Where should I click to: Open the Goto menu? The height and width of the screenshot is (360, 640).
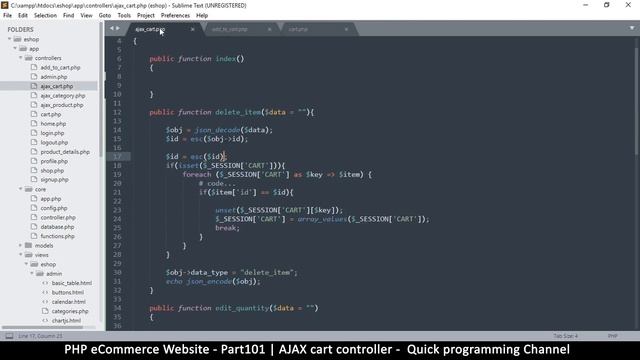point(105,16)
